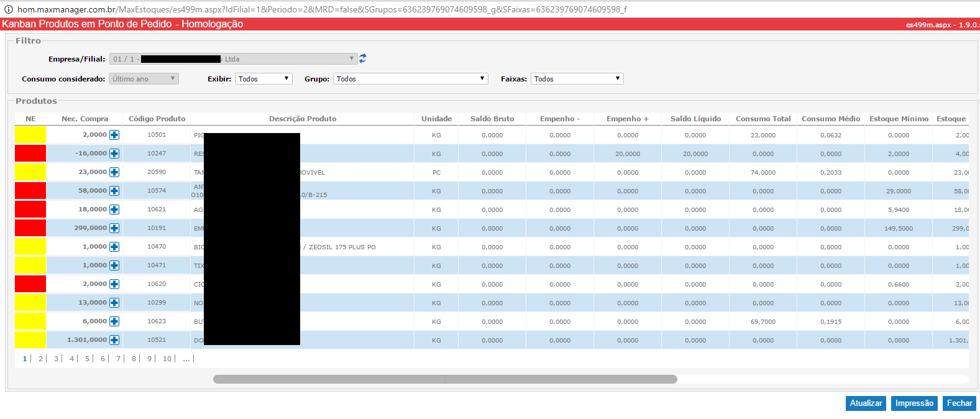This screenshot has width=980, height=419.
Task: Open the Faixas dropdown
Action: pyautogui.click(x=577, y=79)
